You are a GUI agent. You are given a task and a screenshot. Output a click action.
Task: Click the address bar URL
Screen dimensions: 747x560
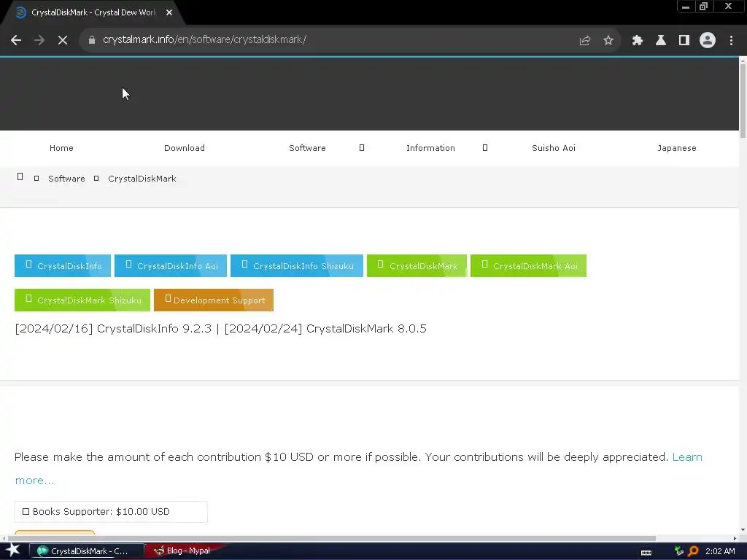(204, 39)
